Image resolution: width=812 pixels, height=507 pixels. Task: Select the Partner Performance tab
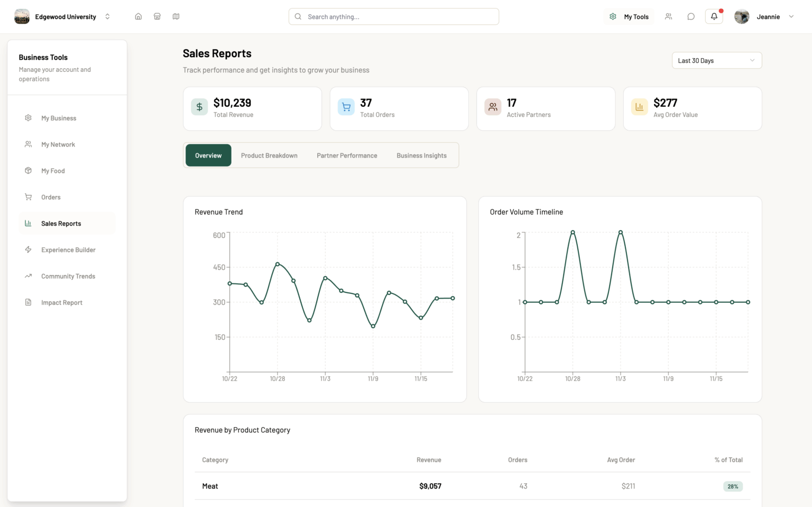(347, 155)
